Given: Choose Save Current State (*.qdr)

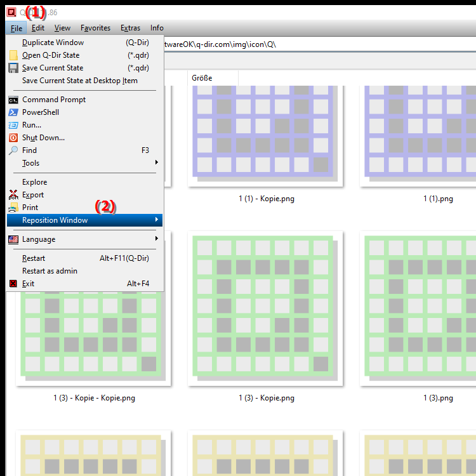Looking at the screenshot, I should 84,68.
